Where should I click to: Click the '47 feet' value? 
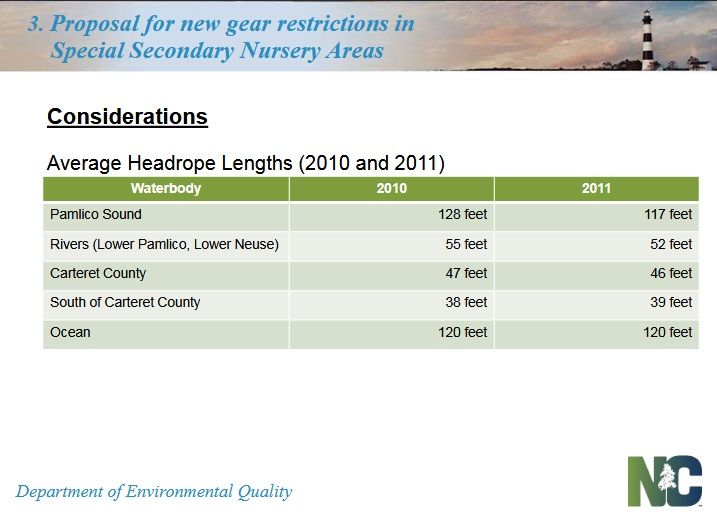point(466,274)
